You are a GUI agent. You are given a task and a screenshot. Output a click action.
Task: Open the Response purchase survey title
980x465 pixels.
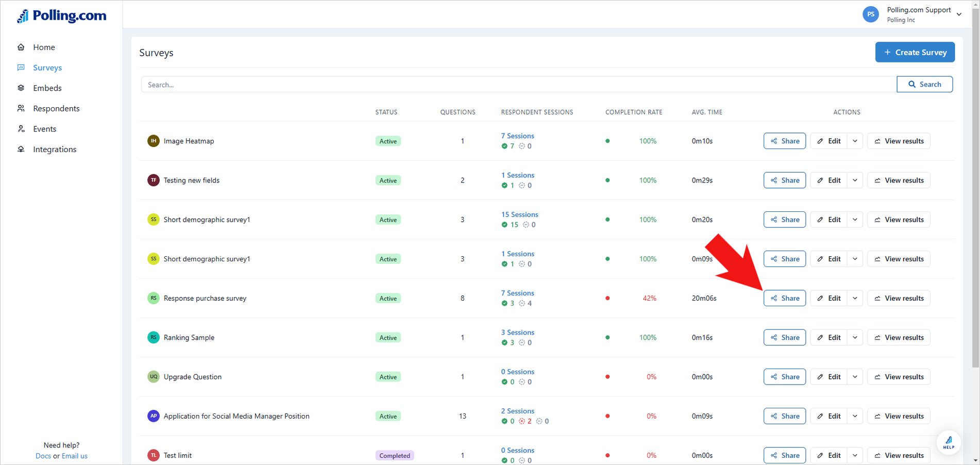[205, 298]
